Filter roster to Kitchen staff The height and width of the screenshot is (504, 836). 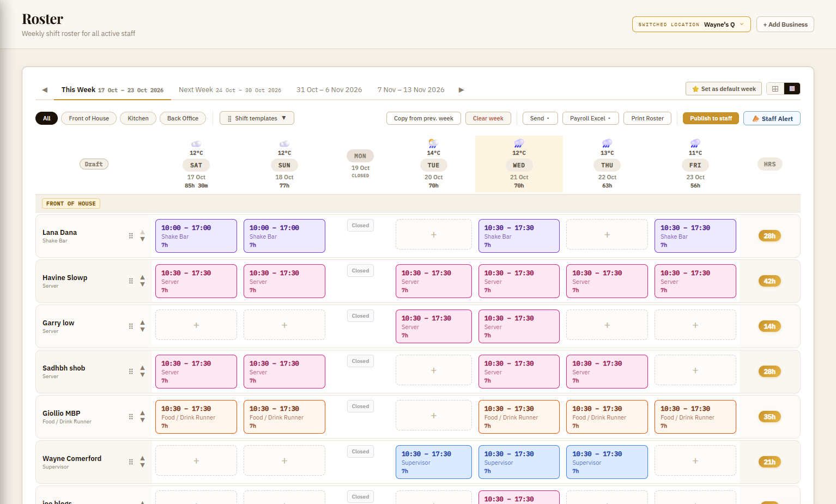[138, 118]
